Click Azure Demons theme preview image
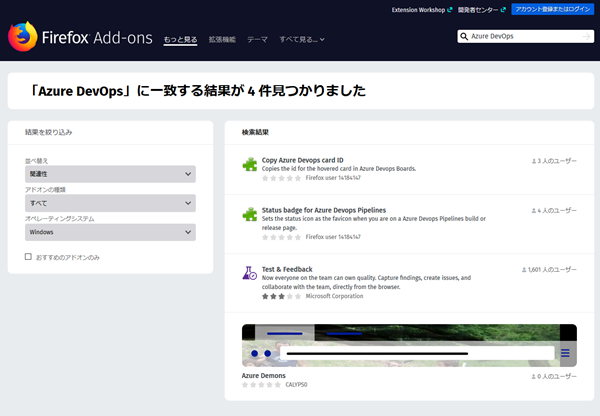Screen dimensions: 600x416 pyautogui.click(x=409, y=345)
